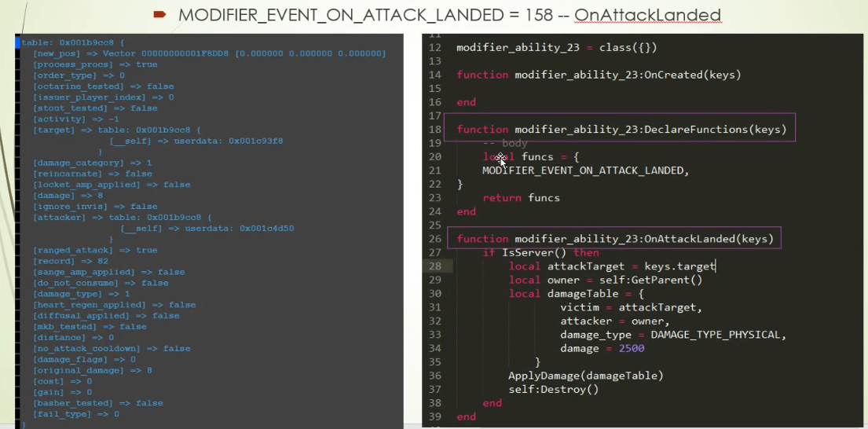Click the "if IsServer() then" line
The width and height of the screenshot is (868, 429).
tap(540, 252)
